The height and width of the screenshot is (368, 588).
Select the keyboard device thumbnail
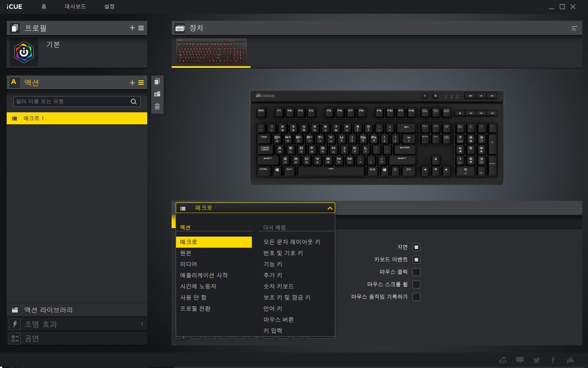212,51
